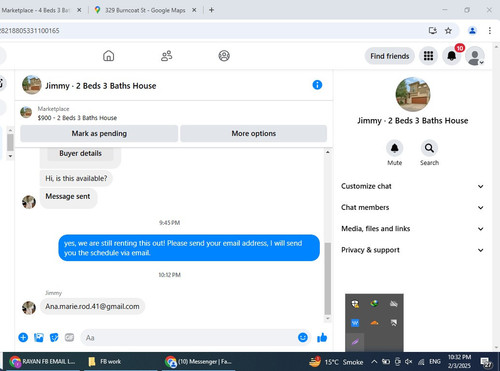This screenshot has width=500, height=371.
Task: Choose a GIF icon in composer
Action: pyautogui.click(x=69, y=338)
